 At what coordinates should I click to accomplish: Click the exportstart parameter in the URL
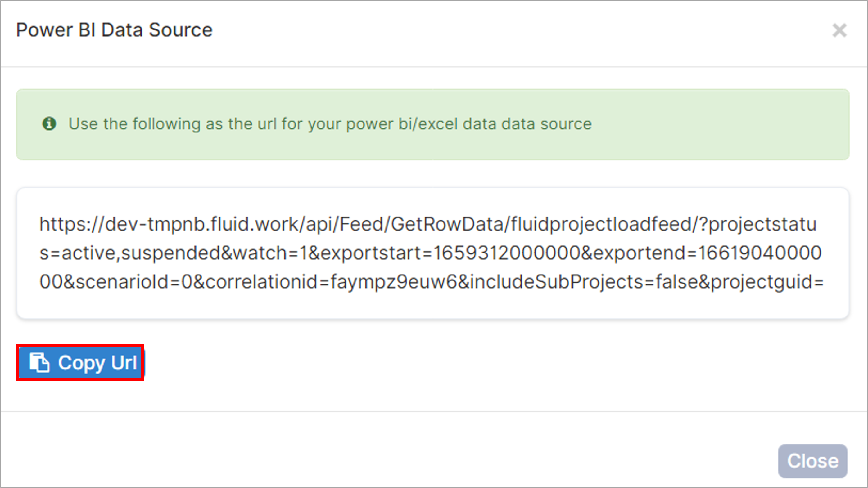[454, 253]
